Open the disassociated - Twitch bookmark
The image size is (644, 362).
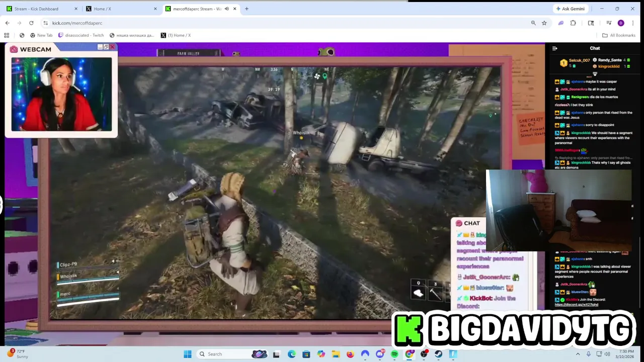click(x=81, y=35)
